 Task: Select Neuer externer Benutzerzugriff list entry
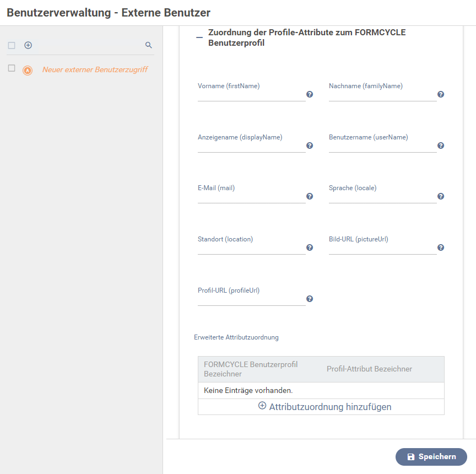point(95,69)
